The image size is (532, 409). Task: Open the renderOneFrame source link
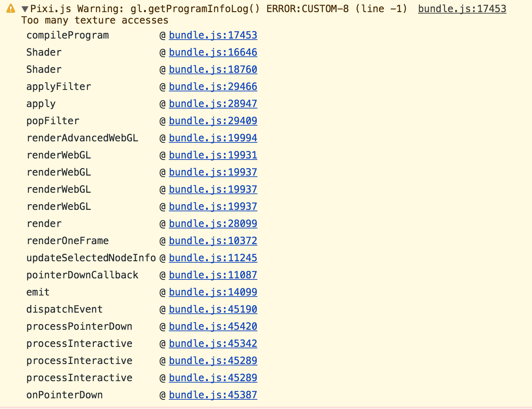pyautogui.click(x=213, y=241)
